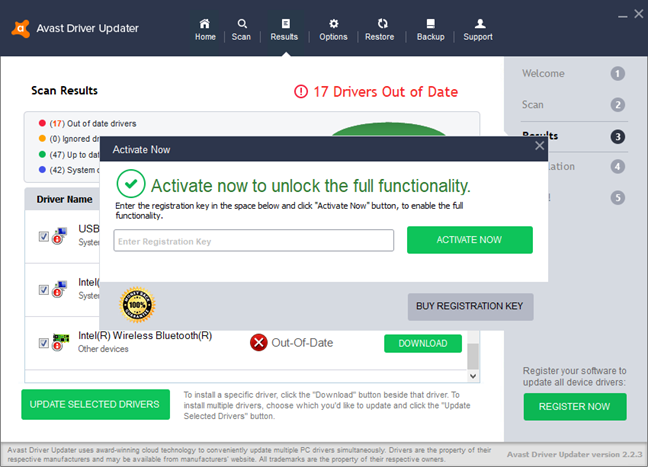Open the Options label
Viewport: 648px width, 467px height.
click(333, 37)
